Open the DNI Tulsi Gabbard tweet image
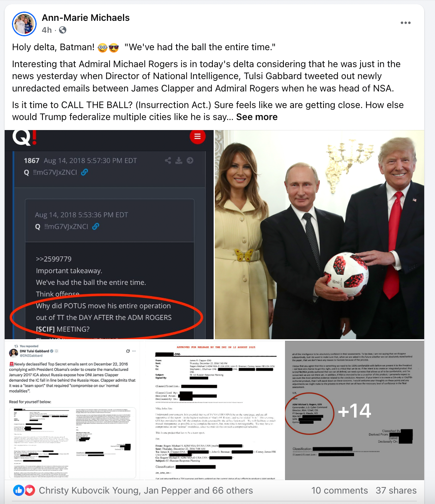435x504 pixels. tap(74, 410)
